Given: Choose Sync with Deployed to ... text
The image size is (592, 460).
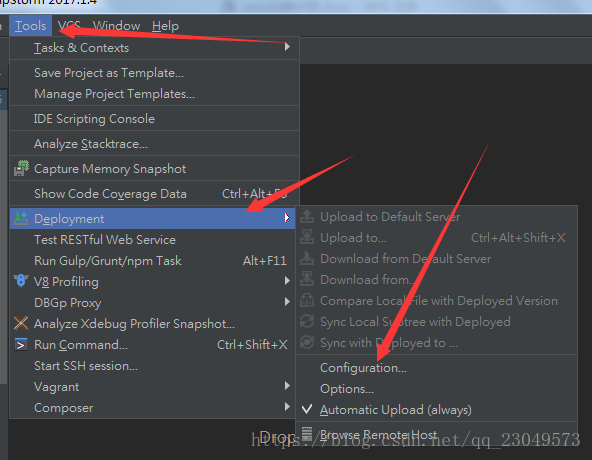Looking at the screenshot, I should 389,343.
